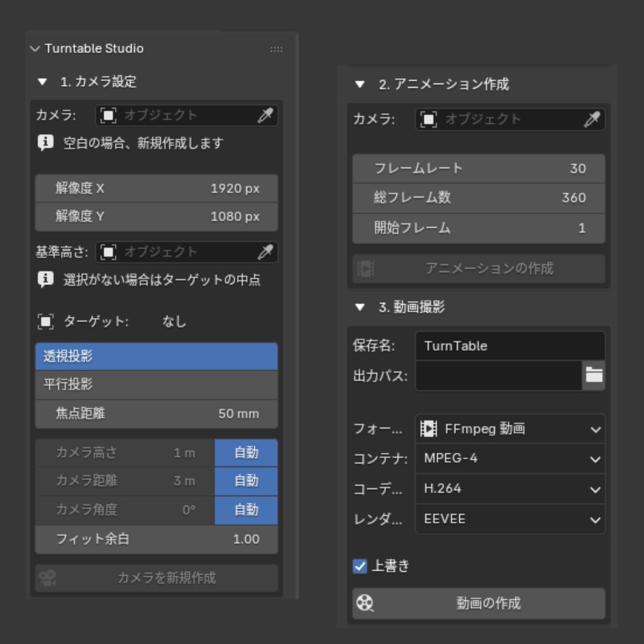This screenshot has width=644, height=644.
Task: Uncheck the 上書き checkbox
Action: point(360,566)
